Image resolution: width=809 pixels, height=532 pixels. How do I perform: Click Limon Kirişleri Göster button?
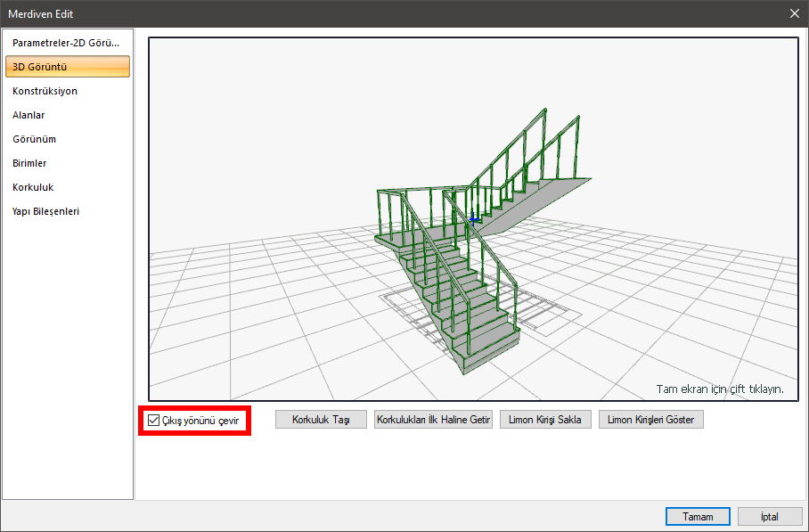click(x=651, y=420)
